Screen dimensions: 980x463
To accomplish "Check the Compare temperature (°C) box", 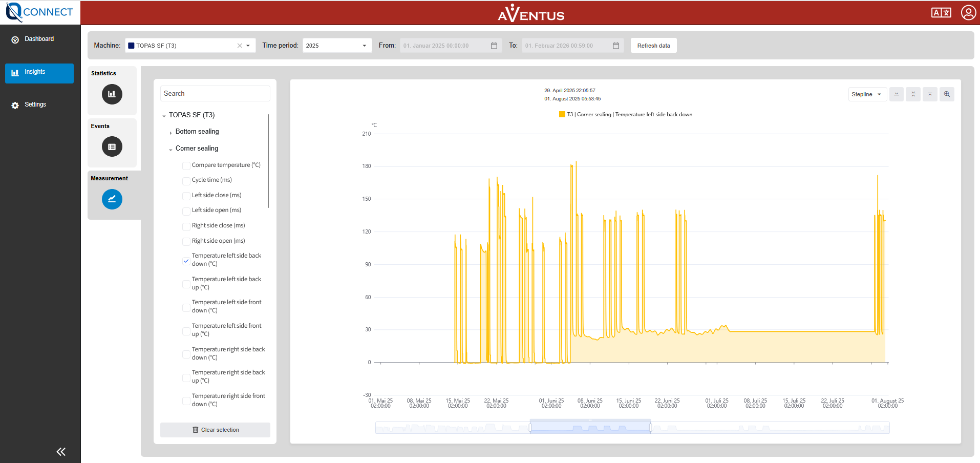I will pos(186,165).
